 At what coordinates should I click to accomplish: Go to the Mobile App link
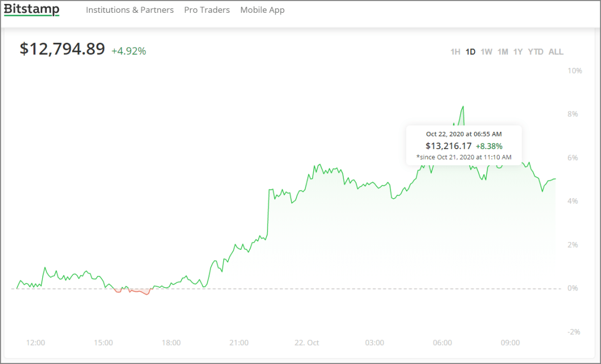click(x=263, y=10)
